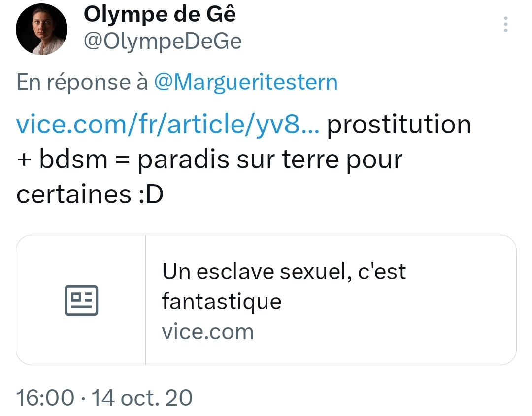Click the date 14 oct. 20

point(142,397)
